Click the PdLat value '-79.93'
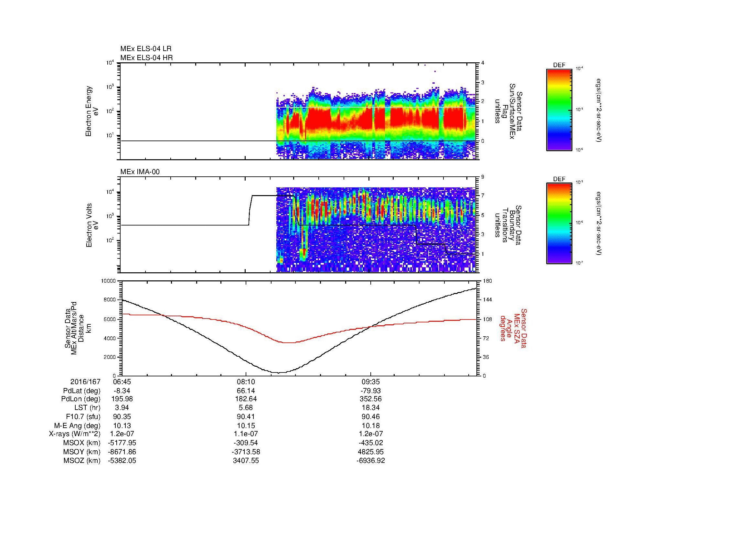The height and width of the screenshot is (534, 756). (x=371, y=391)
